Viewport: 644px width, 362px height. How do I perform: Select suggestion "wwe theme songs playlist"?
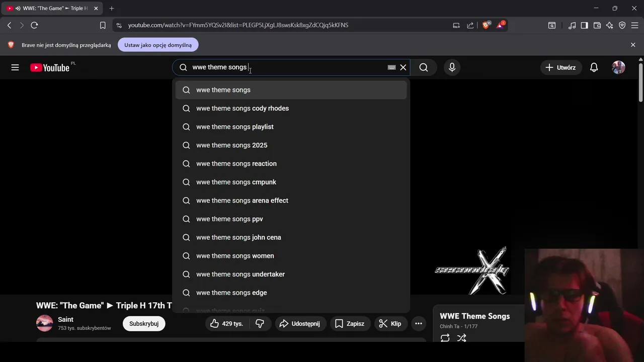[291, 127]
